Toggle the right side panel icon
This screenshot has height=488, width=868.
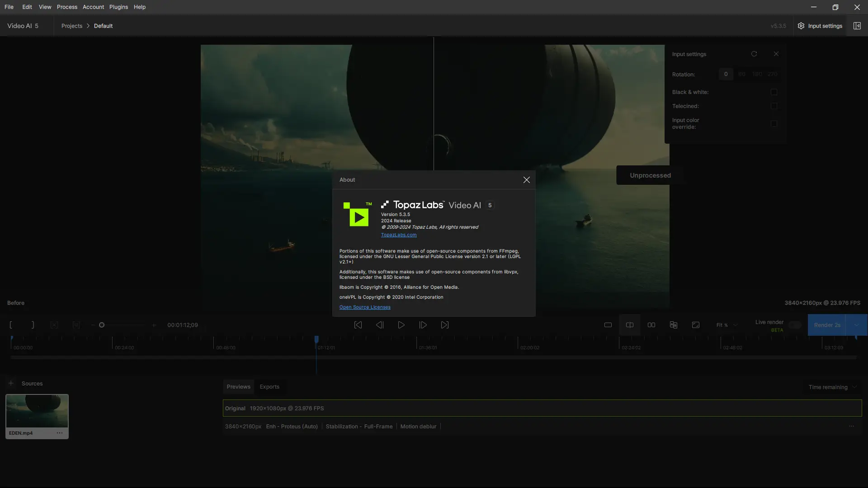[857, 26]
